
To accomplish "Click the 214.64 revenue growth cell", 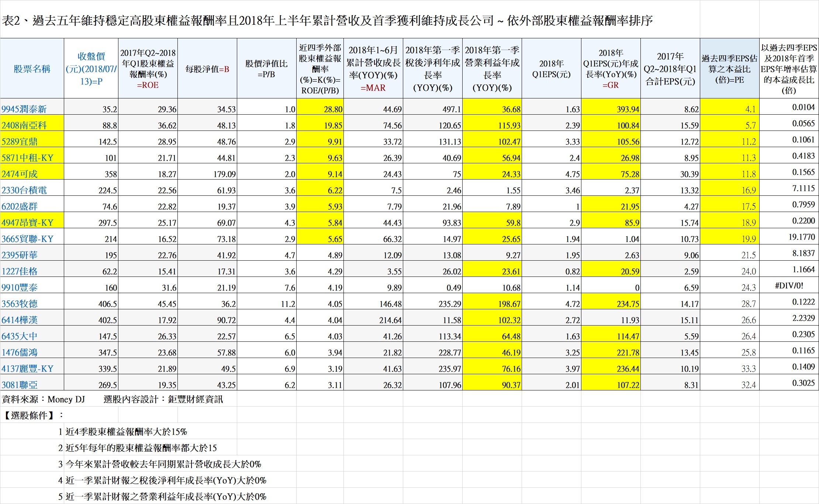I will click(373, 317).
